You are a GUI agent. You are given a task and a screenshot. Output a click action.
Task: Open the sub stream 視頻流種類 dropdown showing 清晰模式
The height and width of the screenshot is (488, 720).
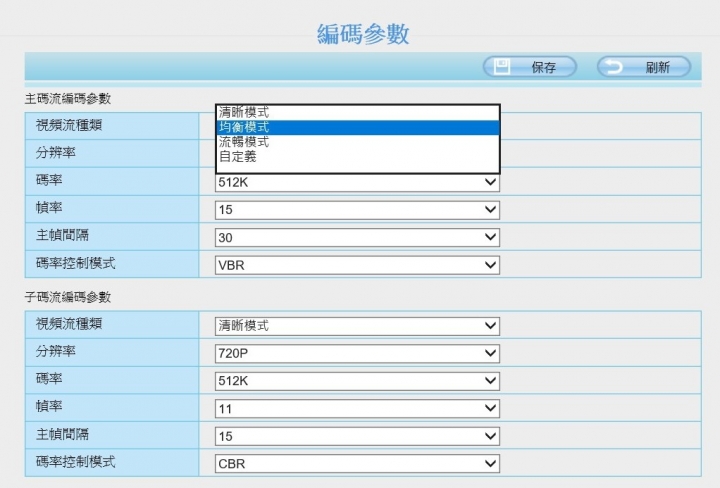[x=357, y=325]
